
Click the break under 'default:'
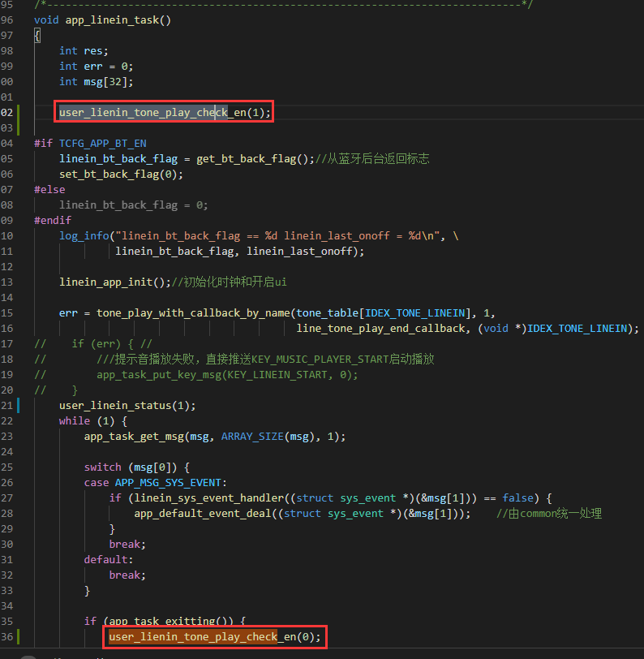coord(127,575)
